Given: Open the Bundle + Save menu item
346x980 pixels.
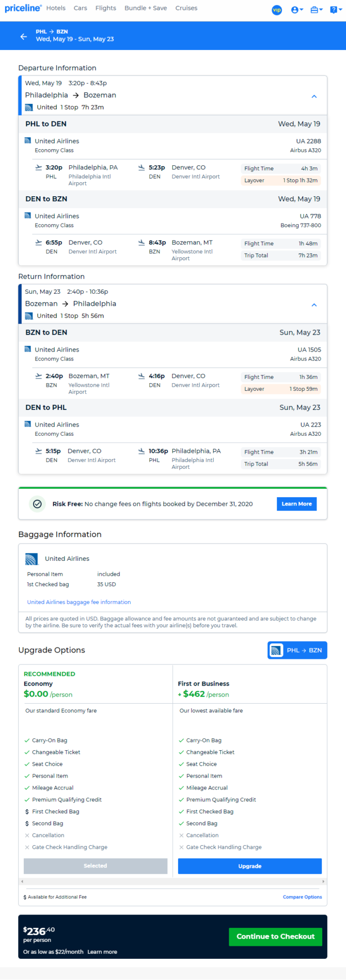Looking at the screenshot, I should coord(146,8).
